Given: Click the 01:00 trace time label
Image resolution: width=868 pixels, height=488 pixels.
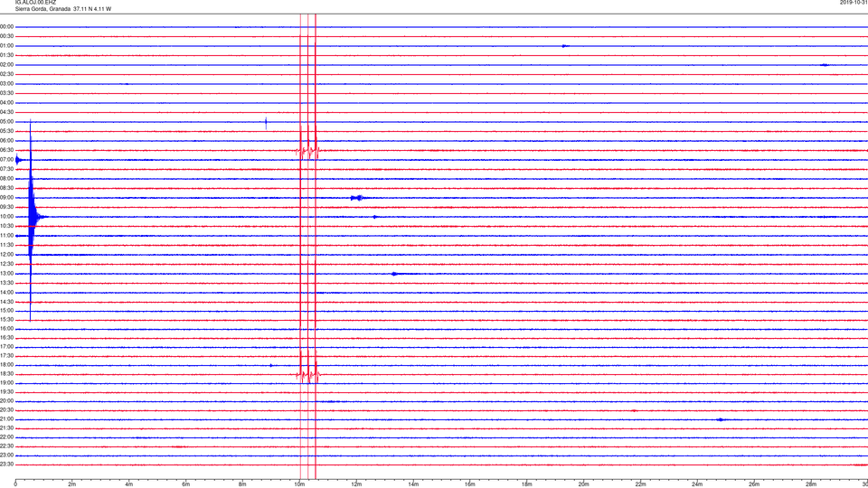Looking at the screenshot, I should 6,46.
